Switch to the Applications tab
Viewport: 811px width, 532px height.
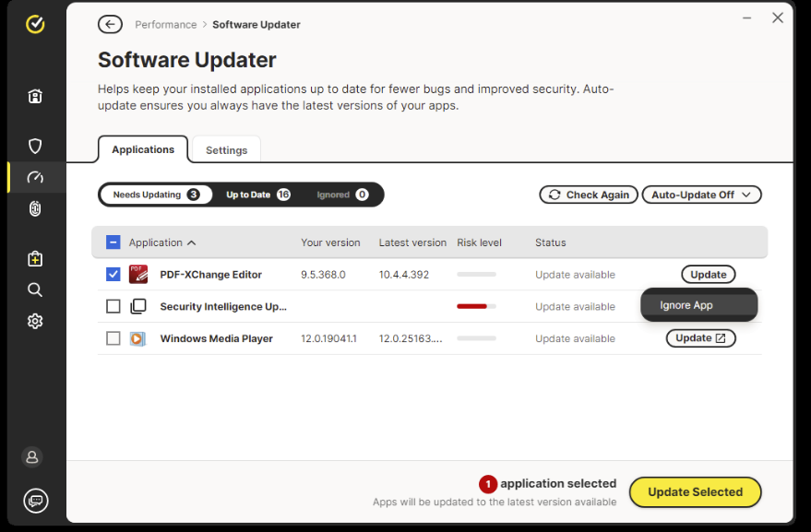143,149
